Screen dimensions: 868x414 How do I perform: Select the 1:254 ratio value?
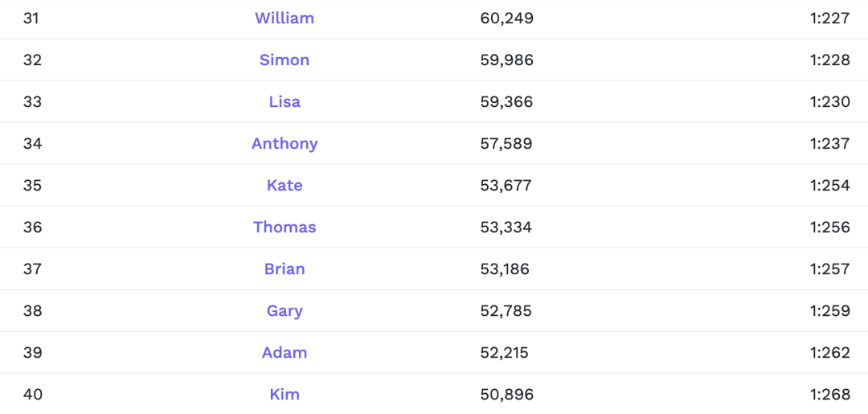point(829,185)
